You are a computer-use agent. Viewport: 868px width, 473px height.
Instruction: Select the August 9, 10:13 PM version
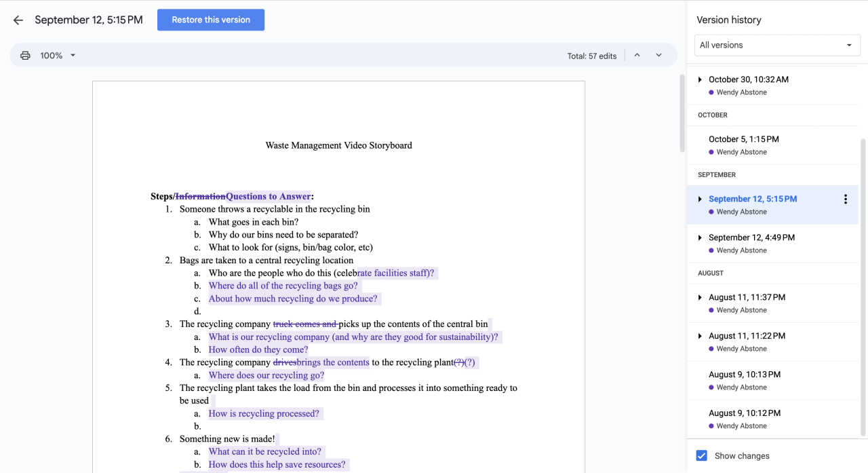pyautogui.click(x=744, y=375)
